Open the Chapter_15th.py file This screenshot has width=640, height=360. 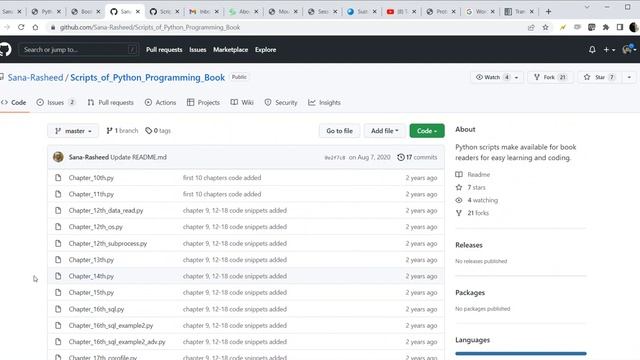pos(91,293)
